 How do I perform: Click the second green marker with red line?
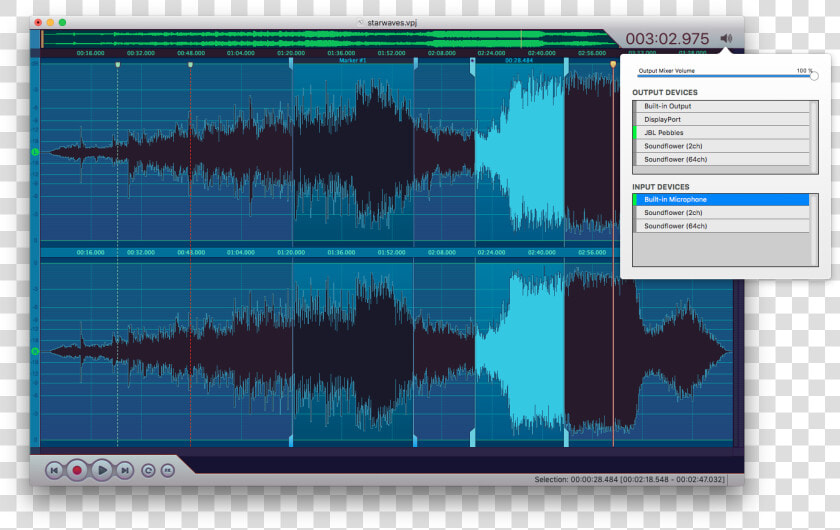point(190,65)
